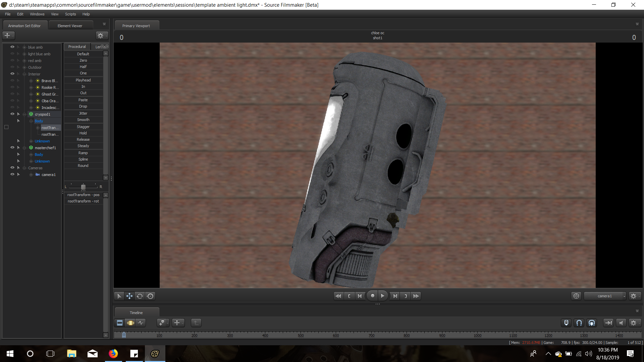Hide the masterchief1 animation set
Image resolution: width=644 pixels, height=362 pixels.
tap(12, 147)
